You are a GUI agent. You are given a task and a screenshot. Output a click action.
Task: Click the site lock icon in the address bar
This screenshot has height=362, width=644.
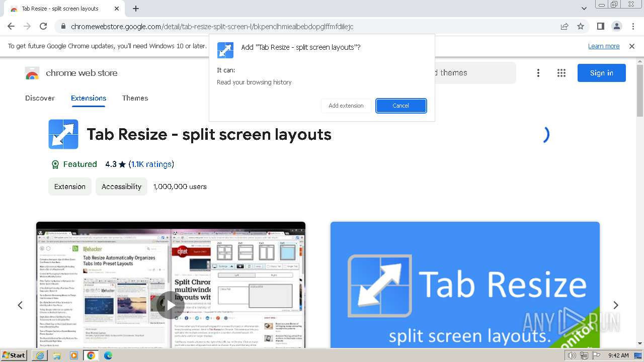(x=63, y=27)
